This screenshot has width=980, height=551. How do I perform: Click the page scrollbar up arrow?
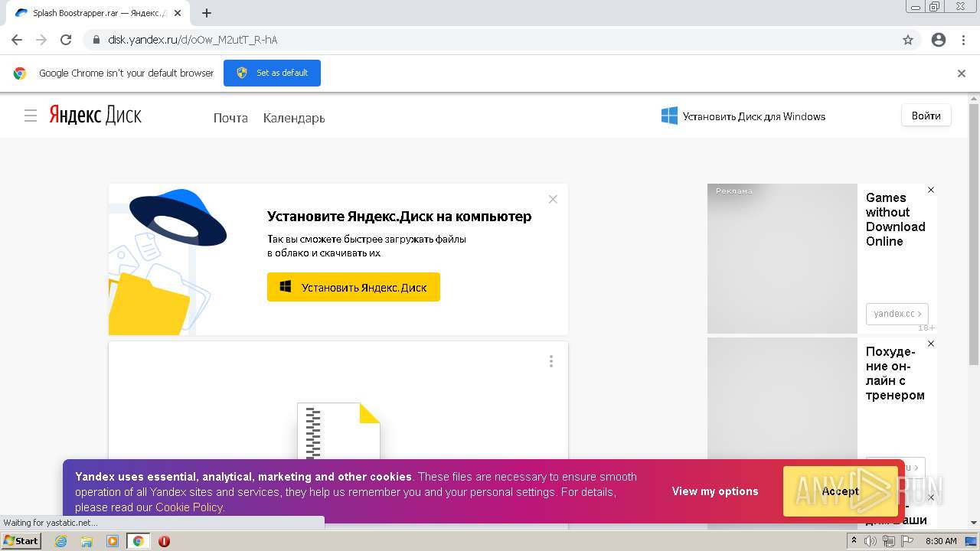coord(974,99)
